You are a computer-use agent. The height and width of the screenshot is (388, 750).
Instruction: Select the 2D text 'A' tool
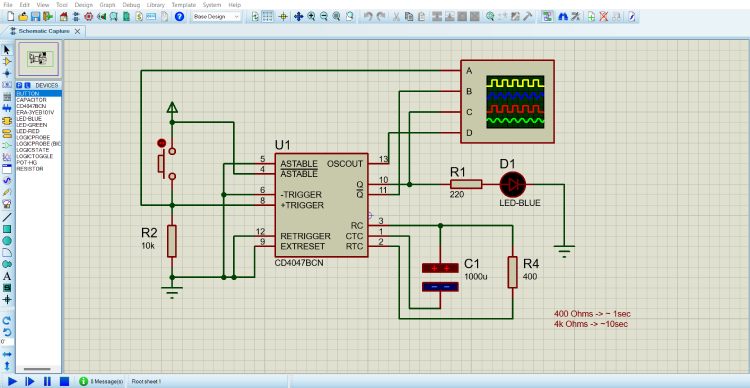[x=7, y=276]
